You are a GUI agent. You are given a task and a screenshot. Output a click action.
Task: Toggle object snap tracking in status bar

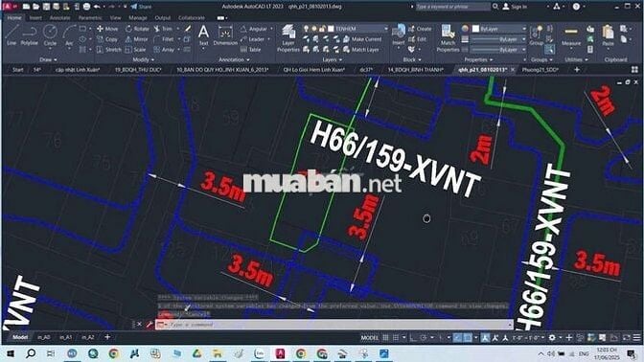click(457, 338)
